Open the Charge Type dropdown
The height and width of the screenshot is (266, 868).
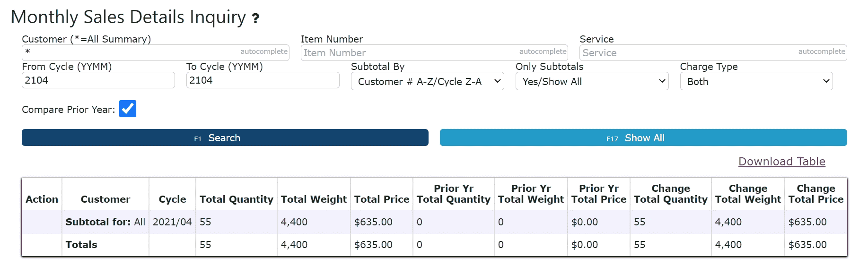click(756, 81)
